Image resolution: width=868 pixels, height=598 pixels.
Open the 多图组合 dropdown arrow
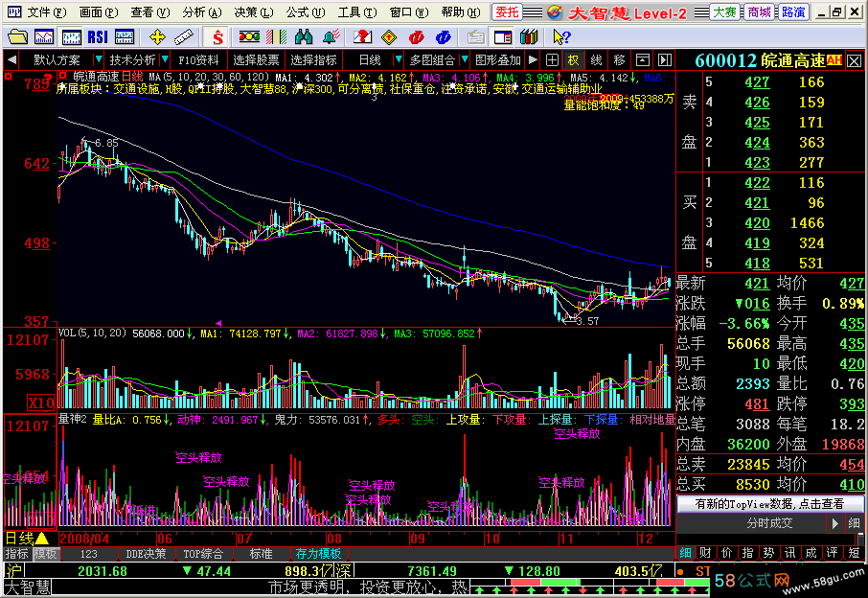pos(465,59)
